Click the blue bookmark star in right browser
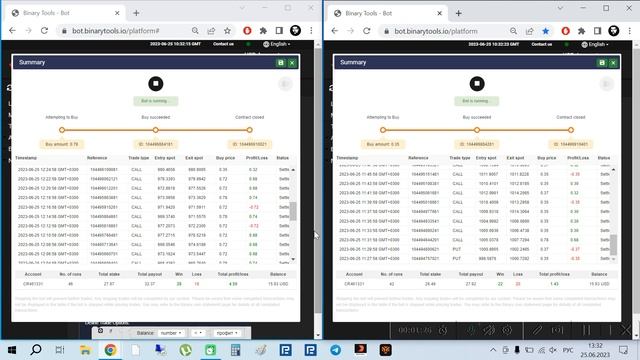The width and height of the screenshot is (640, 360). coord(546,31)
